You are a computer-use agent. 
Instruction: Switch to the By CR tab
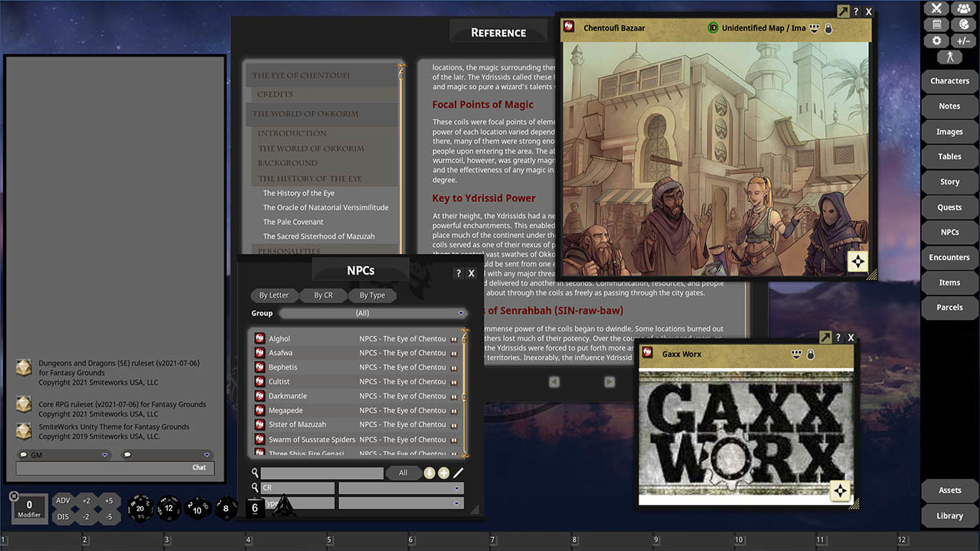click(323, 295)
